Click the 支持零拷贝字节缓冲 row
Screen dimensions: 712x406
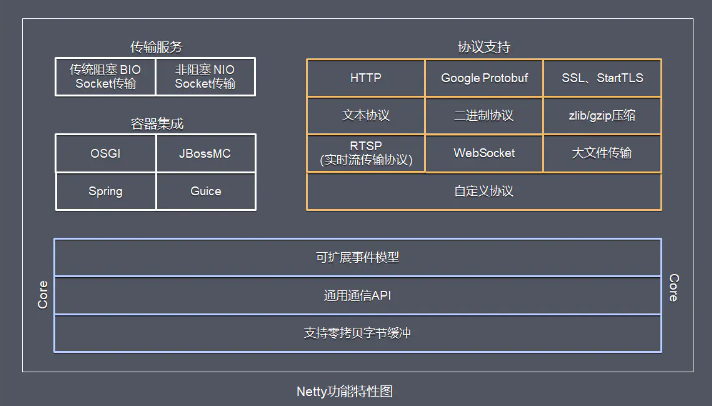tap(358, 333)
